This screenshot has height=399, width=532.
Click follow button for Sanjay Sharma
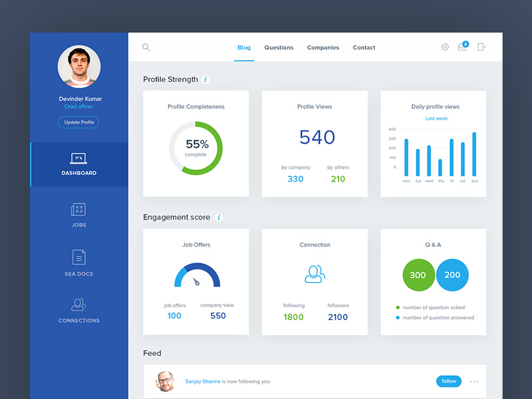tap(448, 381)
